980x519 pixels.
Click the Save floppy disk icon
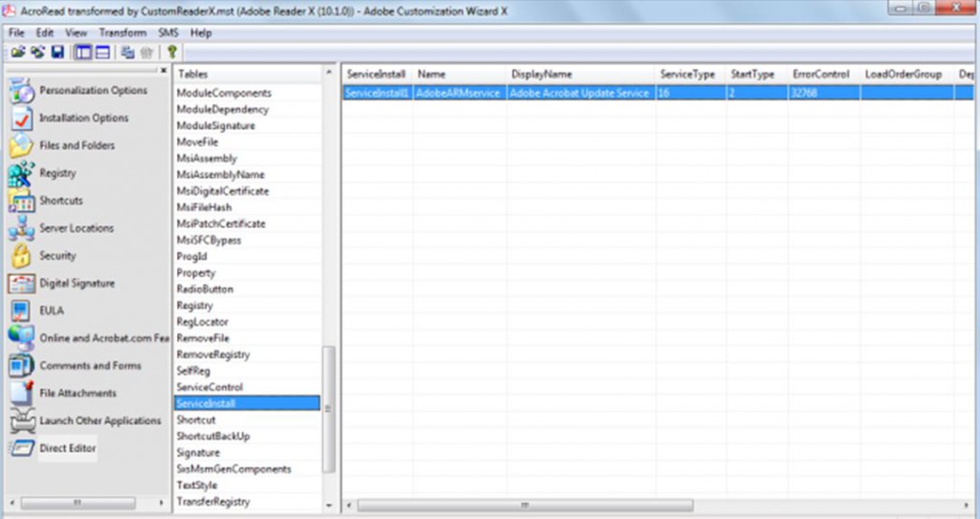pos(57,53)
